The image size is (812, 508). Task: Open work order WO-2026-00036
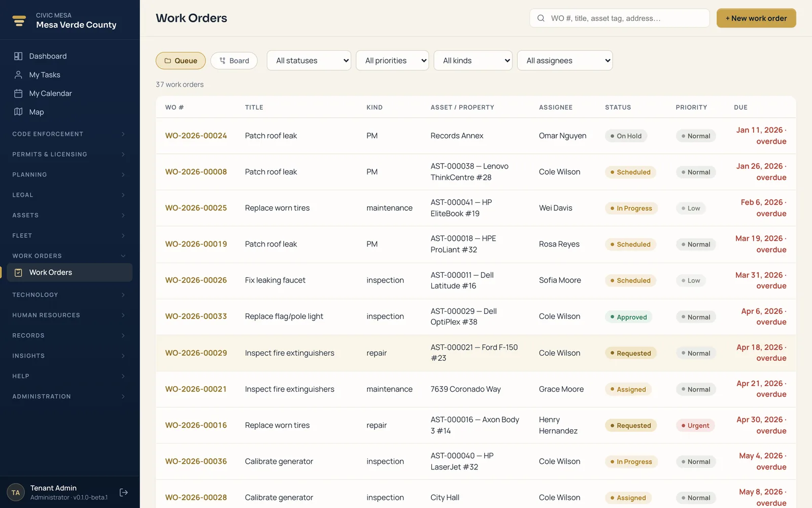[x=196, y=461]
